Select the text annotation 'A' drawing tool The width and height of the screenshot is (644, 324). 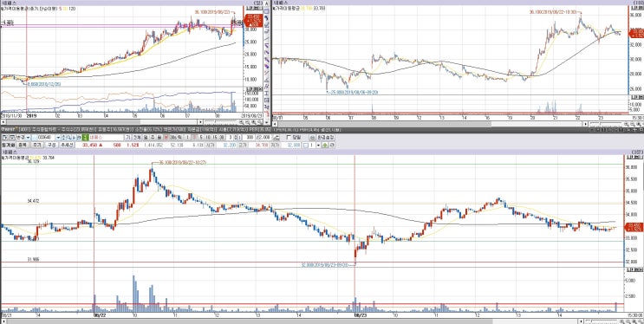(x=267, y=3)
